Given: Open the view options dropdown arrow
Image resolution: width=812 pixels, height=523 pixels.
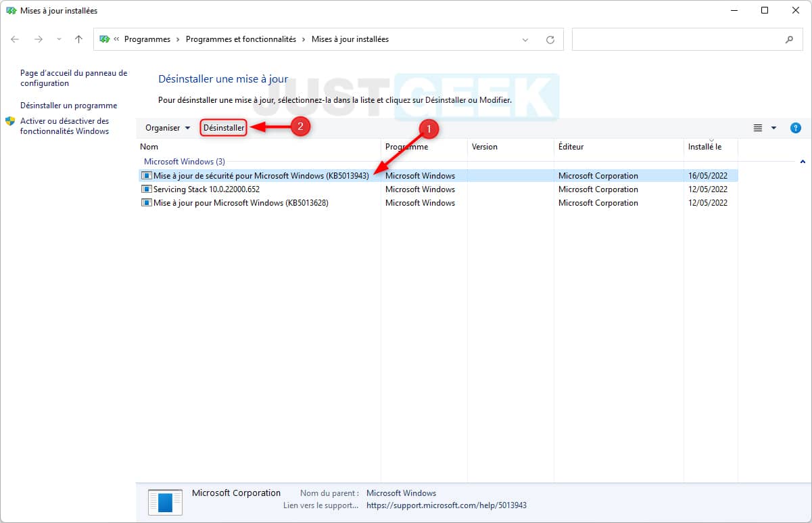Looking at the screenshot, I should click(x=773, y=128).
